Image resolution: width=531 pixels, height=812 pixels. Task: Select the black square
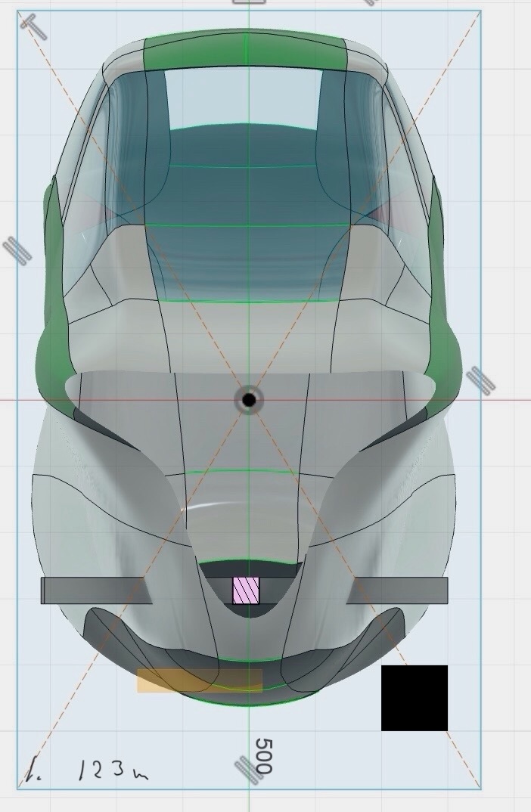(x=415, y=698)
